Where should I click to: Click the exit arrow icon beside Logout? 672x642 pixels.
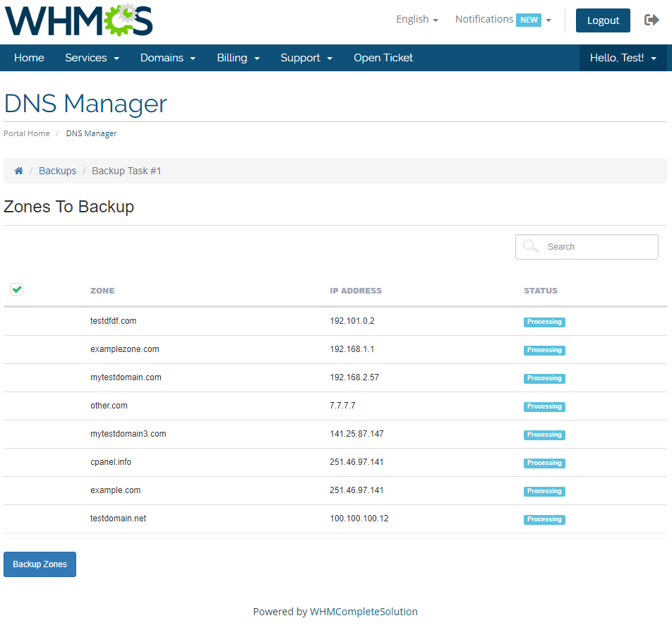tap(652, 20)
